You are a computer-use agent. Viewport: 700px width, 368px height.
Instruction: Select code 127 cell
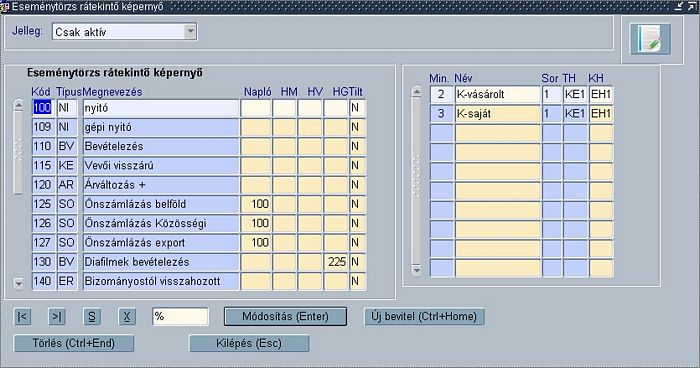[43, 243]
